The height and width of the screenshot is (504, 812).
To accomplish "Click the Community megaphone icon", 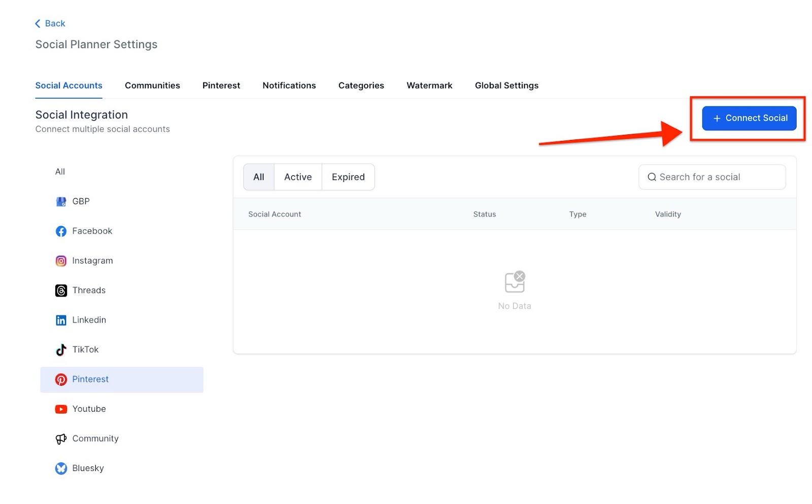I will (x=61, y=439).
